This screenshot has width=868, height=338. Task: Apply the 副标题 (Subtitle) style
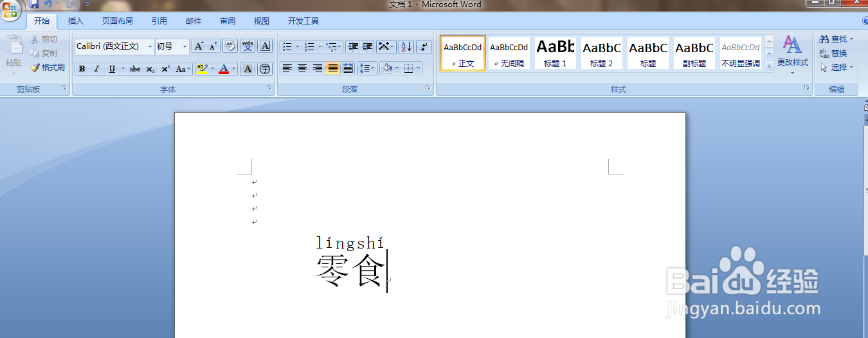694,53
